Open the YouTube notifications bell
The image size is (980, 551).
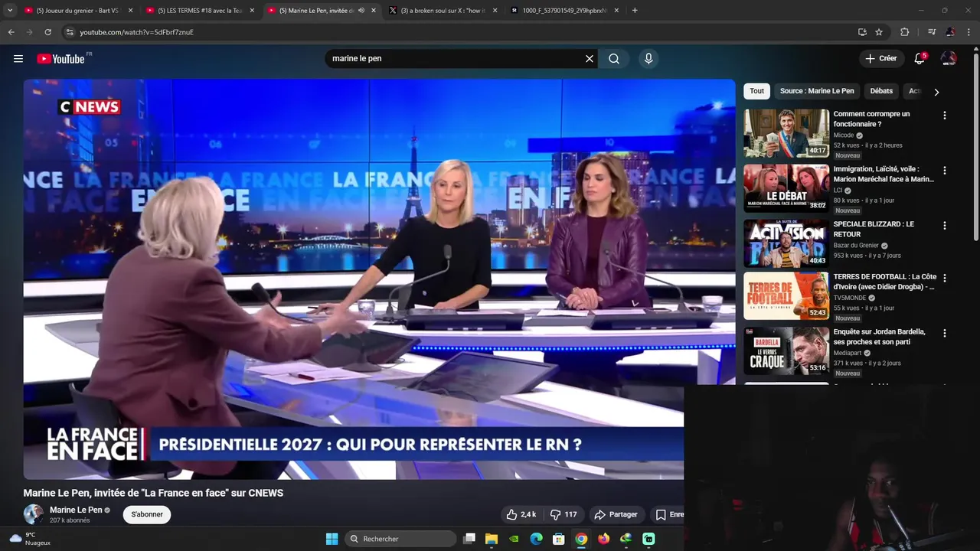(920, 59)
